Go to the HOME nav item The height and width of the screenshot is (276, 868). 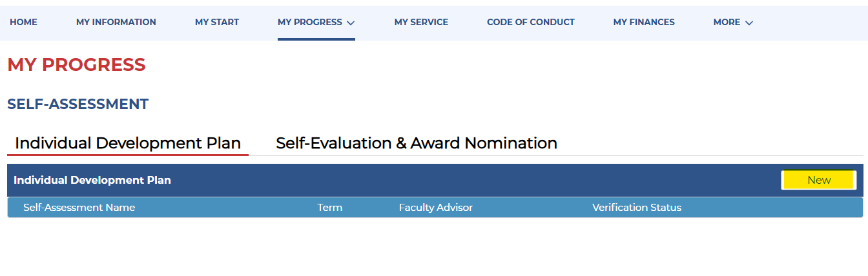[x=23, y=22]
